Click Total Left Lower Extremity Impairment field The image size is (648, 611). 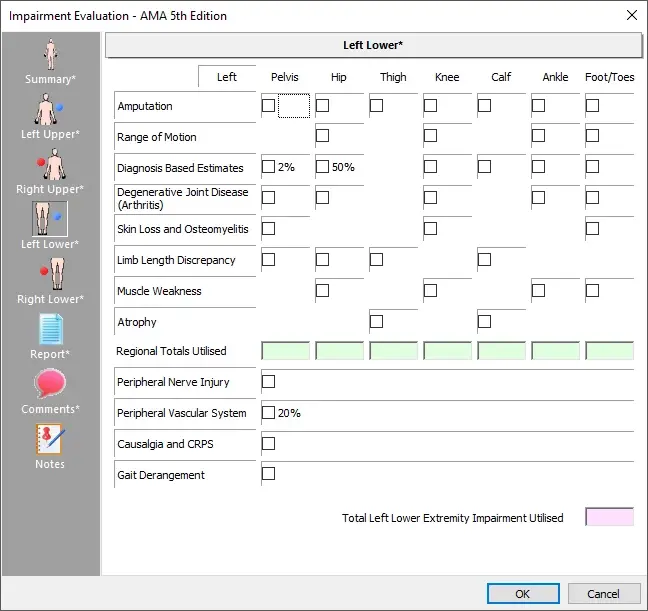pyautogui.click(x=610, y=517)
